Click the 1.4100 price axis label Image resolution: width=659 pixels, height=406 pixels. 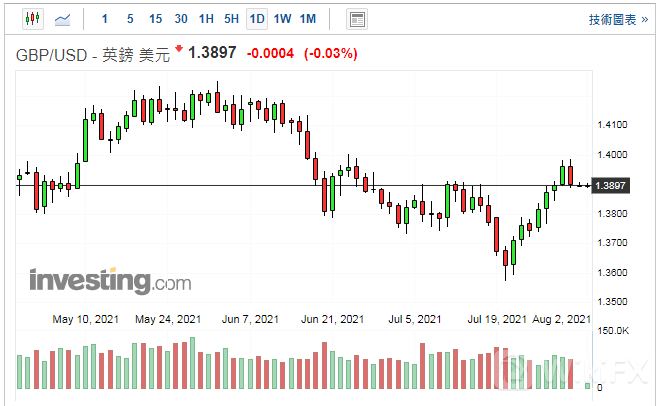(611, 125)
